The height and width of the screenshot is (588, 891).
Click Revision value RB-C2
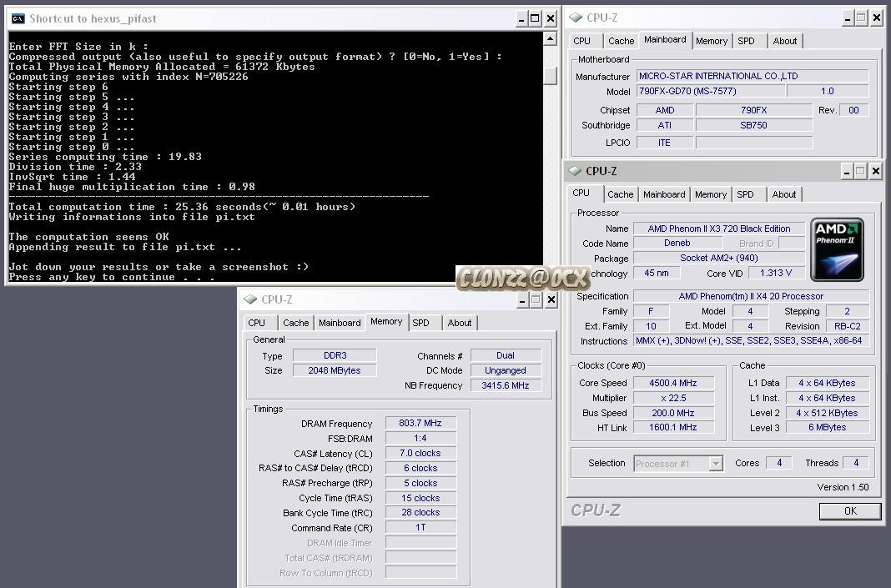(x=848, y=326)
